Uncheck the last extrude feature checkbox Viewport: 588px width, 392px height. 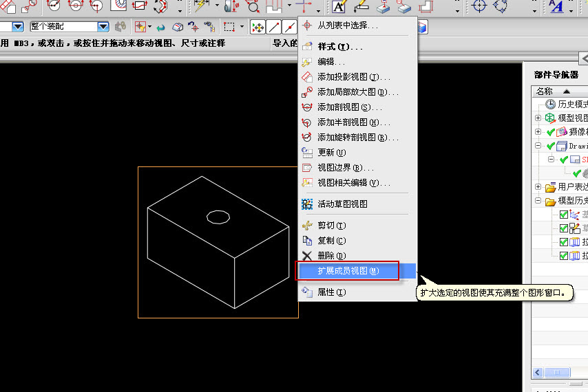click(x=563, y=256)
